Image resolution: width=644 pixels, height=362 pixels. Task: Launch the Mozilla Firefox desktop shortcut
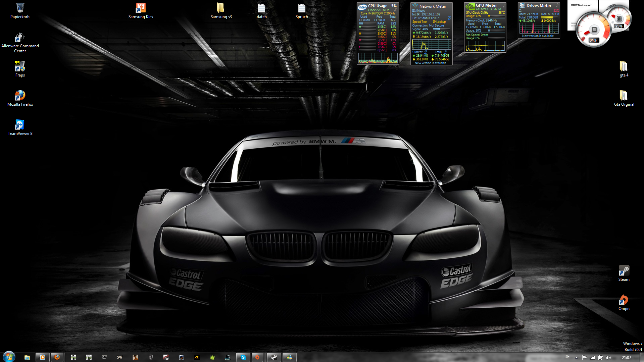pos(20,98)
